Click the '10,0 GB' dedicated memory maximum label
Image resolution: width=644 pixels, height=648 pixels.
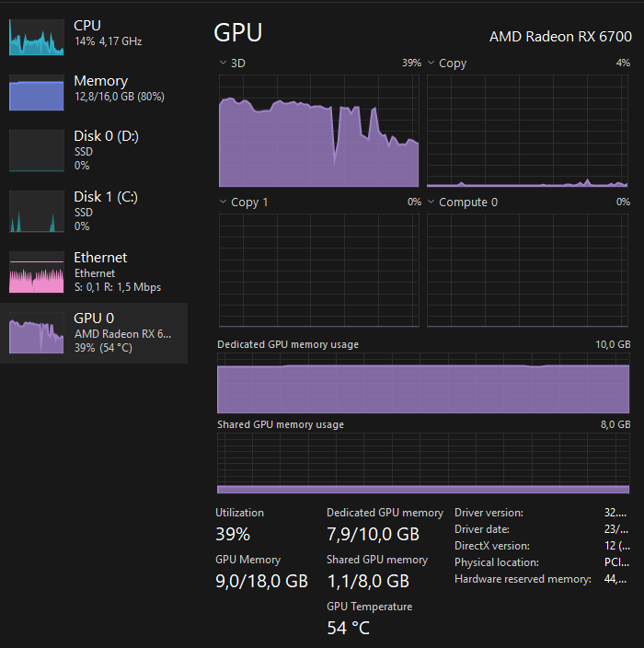pos(613,344)
